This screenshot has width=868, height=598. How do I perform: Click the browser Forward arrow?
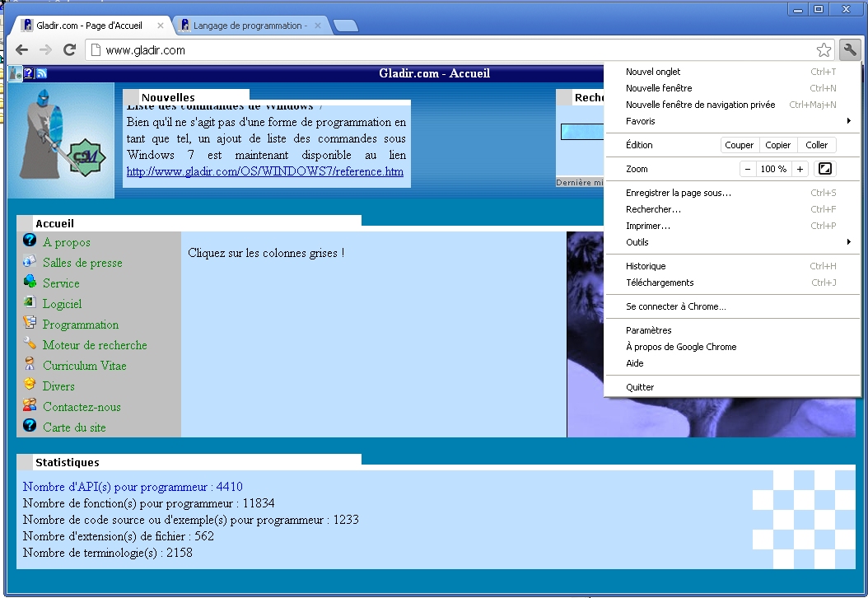pos(45,49)
